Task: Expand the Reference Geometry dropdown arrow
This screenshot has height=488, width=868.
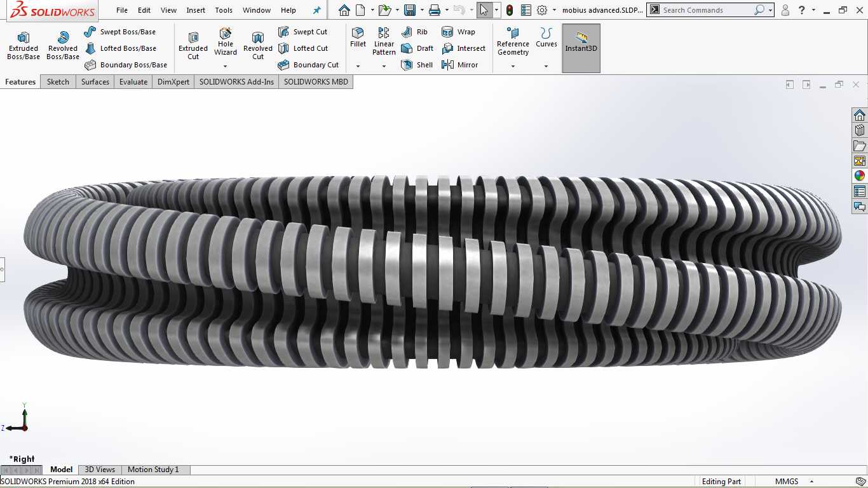Action: (513, 66)
